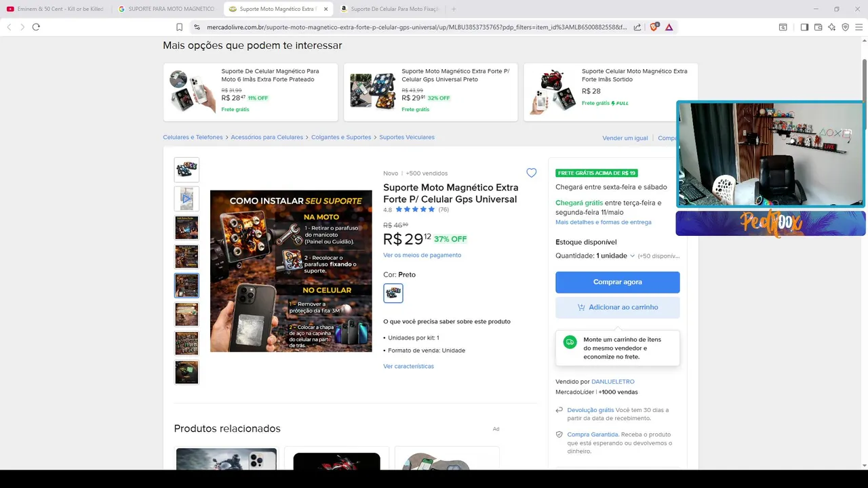
Task: Click product title Suporte Moto Magnético Extra Forte
Action: click(x=450, y=193)
